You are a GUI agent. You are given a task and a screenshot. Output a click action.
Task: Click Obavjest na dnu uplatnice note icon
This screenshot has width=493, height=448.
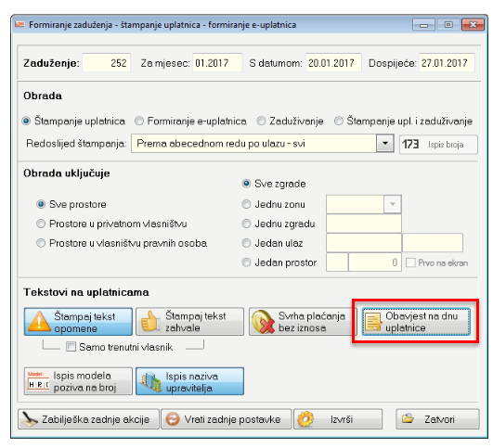(x=373, y=322)
